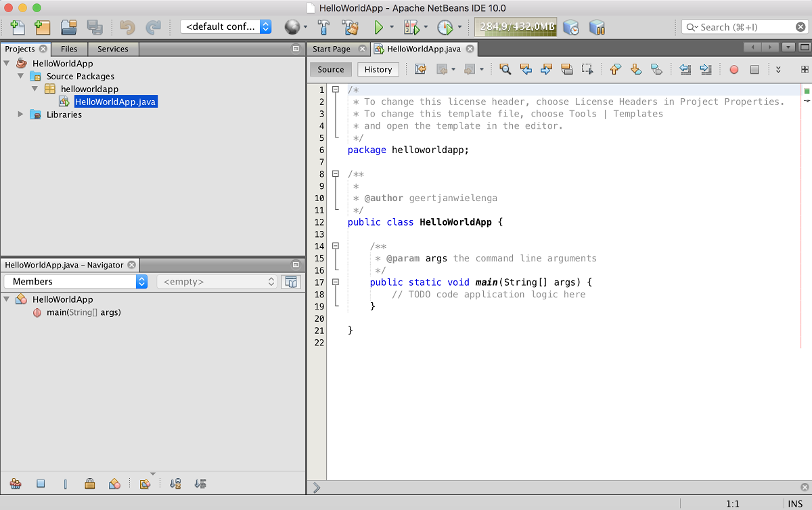Open the Members view dropdown

click(76, 282)
